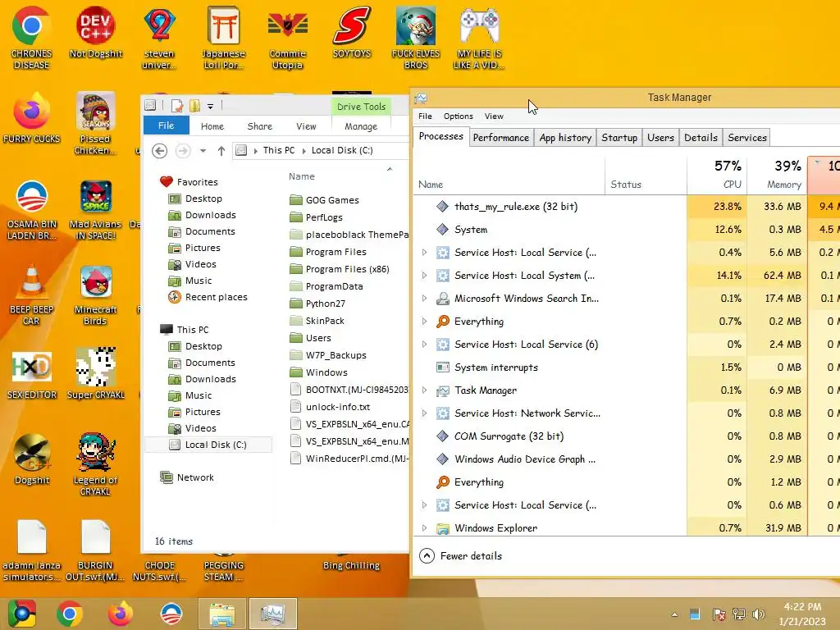This screenshot has width=840, height=630.
Task: Open the Mad Avians IN SPACE icon
Action: pos(95,209)
